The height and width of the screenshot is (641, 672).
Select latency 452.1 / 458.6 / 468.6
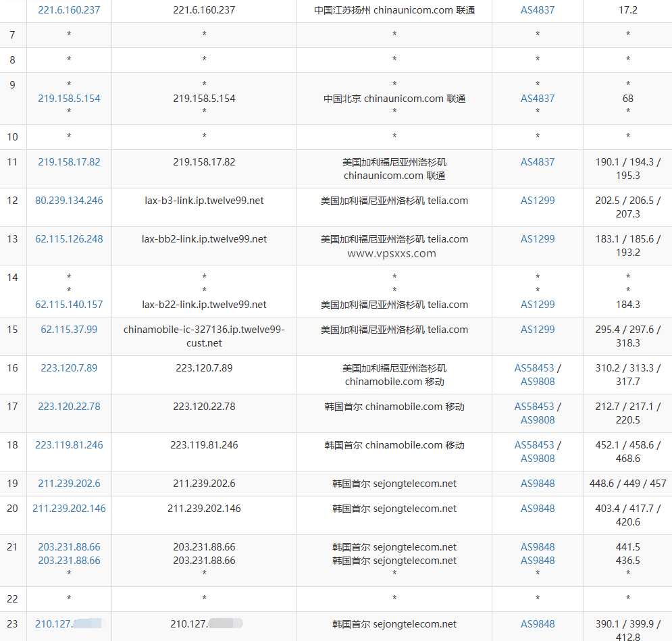pos(628,452)
